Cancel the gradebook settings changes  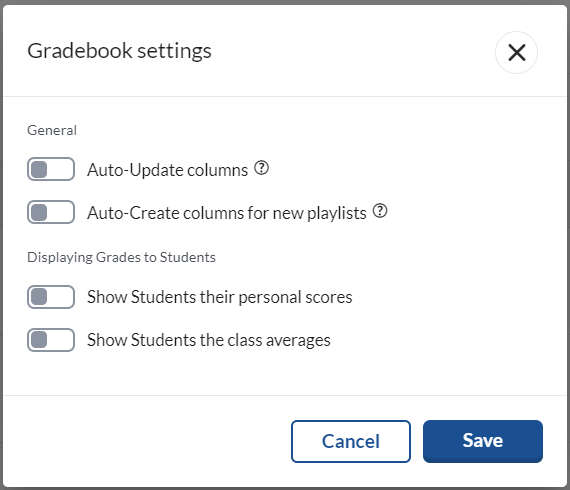[351, 441]
